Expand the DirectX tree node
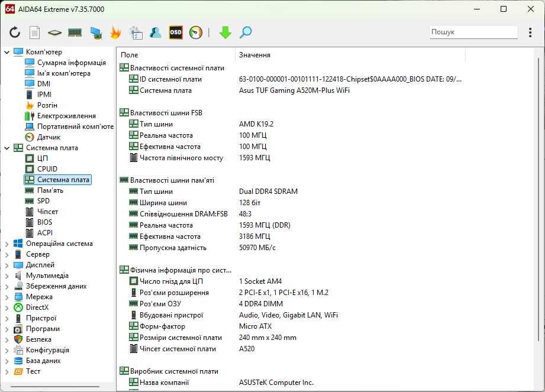Viewport: 545px width, 392px height. (7, 307)
